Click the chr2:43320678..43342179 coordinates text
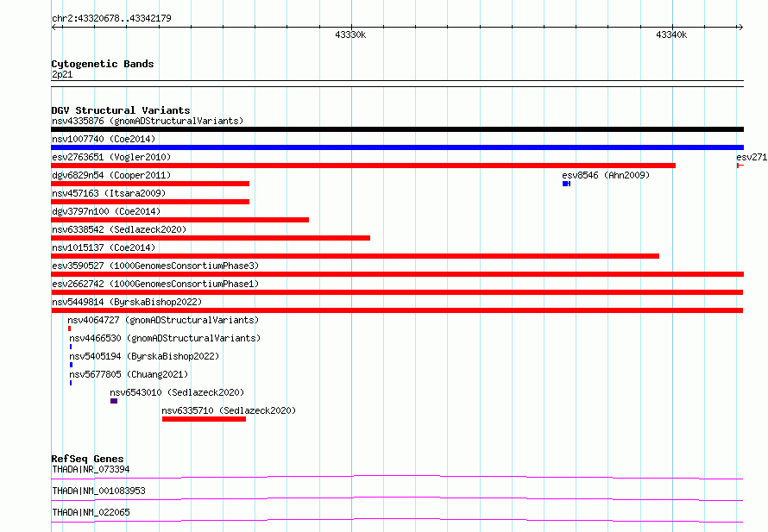 click(111, 18)
